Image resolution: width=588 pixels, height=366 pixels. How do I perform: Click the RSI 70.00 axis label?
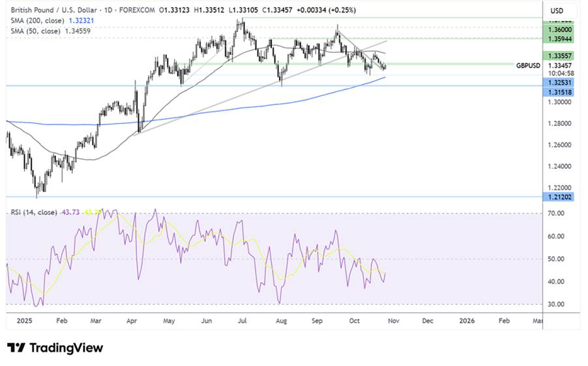tap(556, 213)
